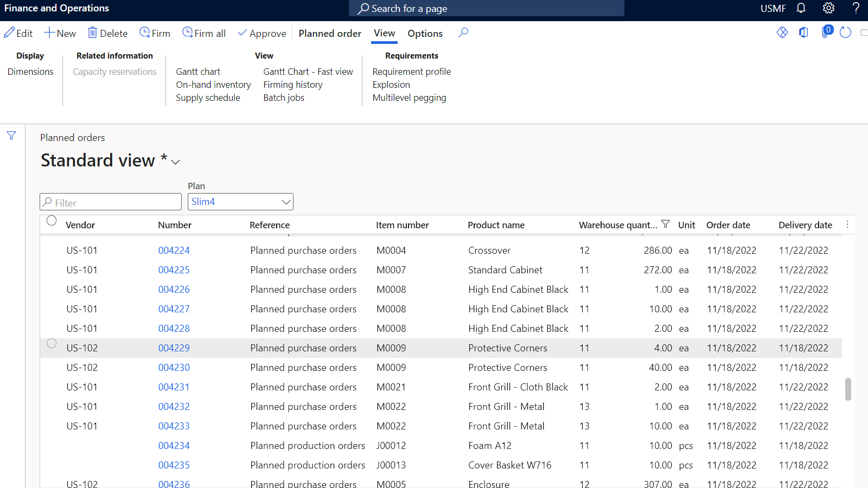Click into the grid Filter input field

(x=111, y=202)
